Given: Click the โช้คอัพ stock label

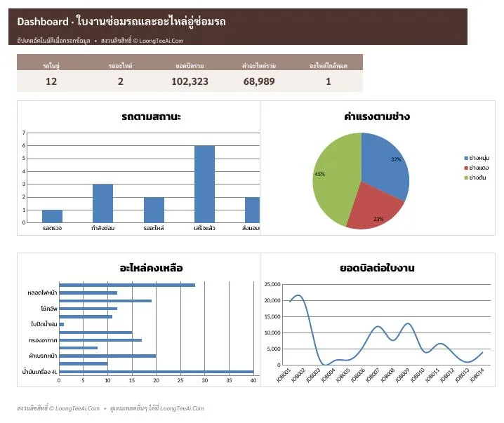Looking at the screenshot, I should click(x=49, y=309).
